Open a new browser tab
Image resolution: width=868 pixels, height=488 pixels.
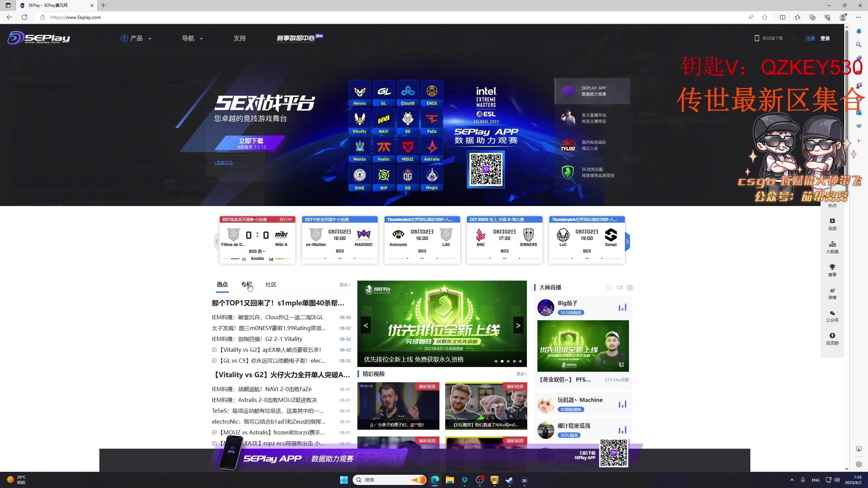103,5
